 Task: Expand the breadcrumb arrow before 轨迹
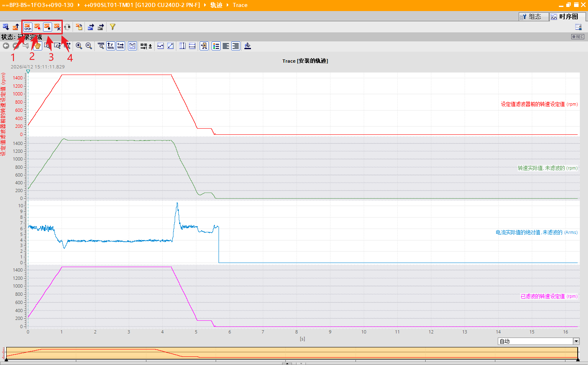(x=205, y=5)
